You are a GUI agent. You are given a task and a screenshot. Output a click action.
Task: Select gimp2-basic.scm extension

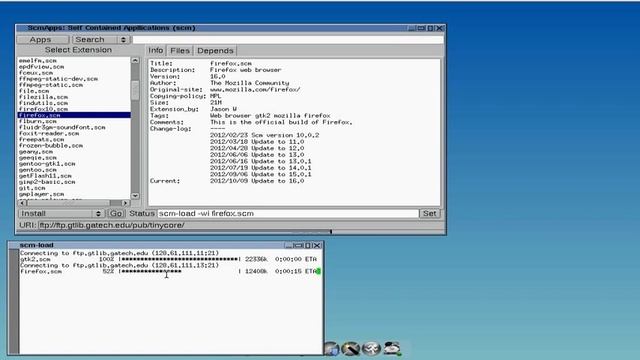(74, 182)
